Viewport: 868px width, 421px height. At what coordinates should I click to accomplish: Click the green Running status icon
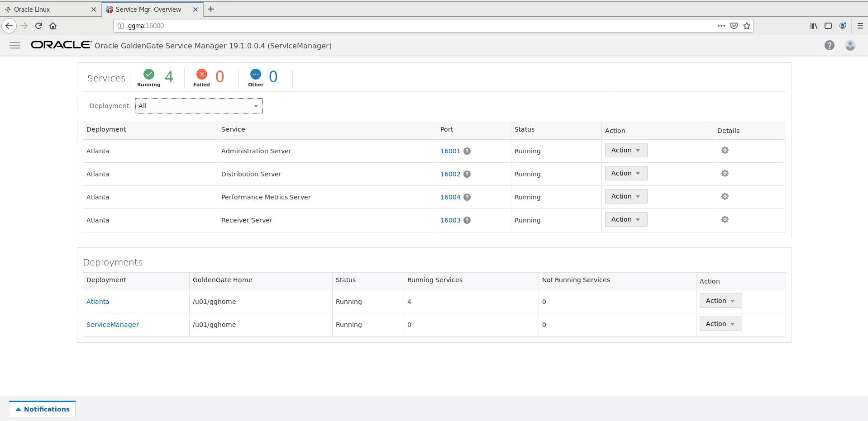pos(149,74)
